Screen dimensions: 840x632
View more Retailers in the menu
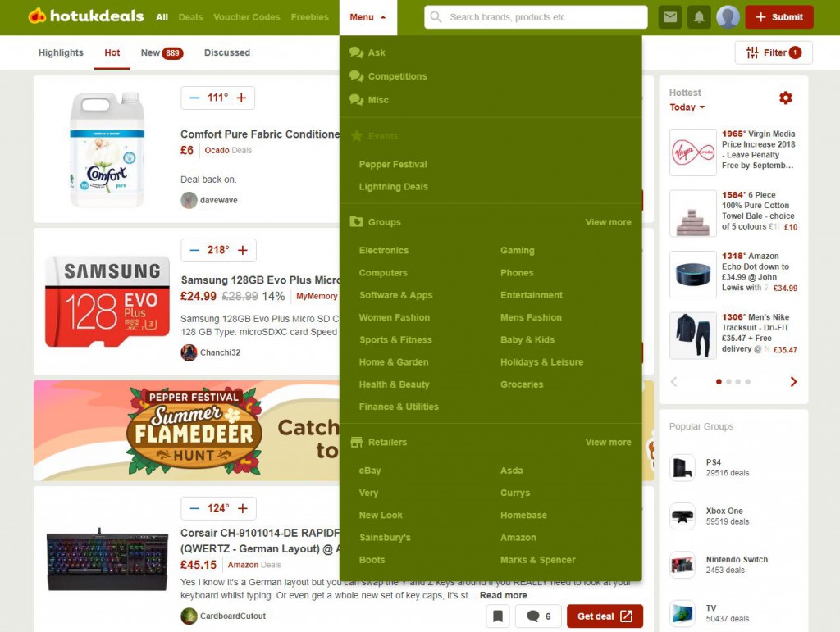608,442
